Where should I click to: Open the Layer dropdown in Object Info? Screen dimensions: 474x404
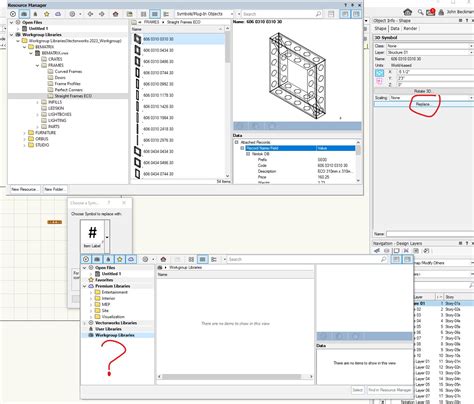click(x=430, y=52)
